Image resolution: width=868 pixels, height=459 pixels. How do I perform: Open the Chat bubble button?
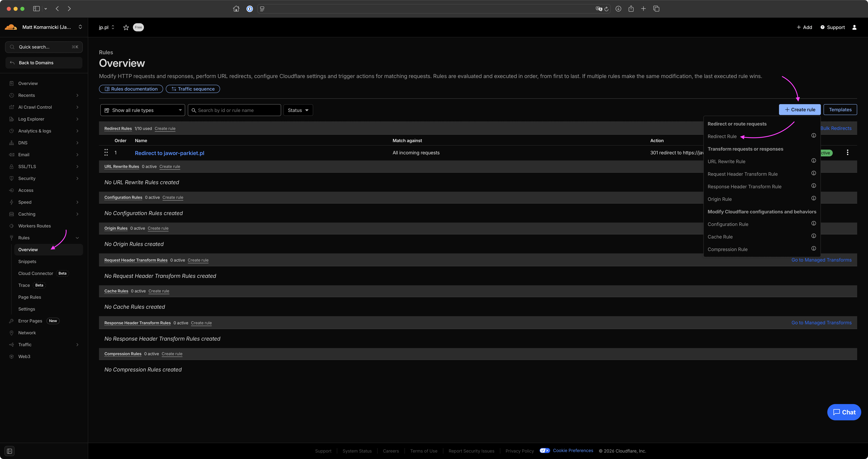pyautogui.click(x=844, y=412)
